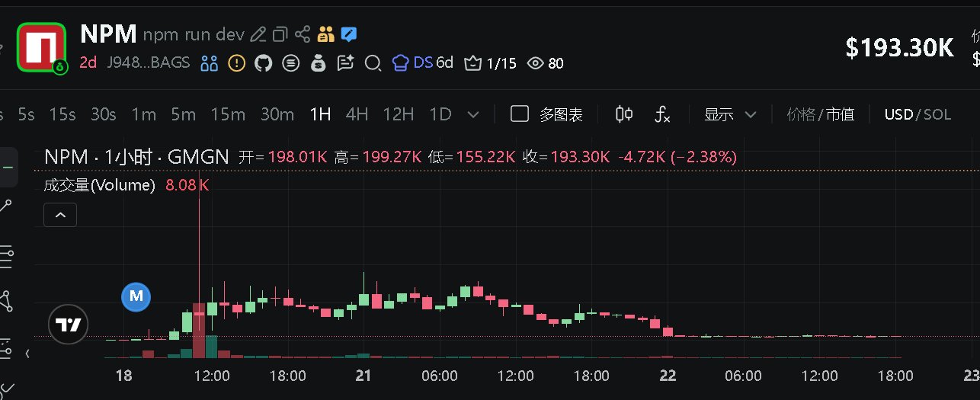The height and width of the screenshot is (400, 980).
Task: Expand the 显示 display dropdown
Action: [730, 114]
